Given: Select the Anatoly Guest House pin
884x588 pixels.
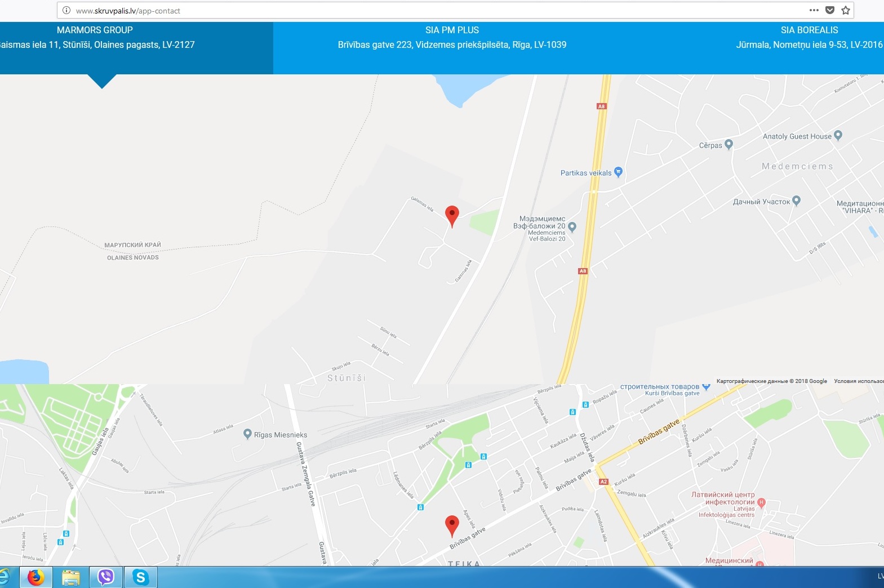Looking at the screenshot, I should pos(838,135).
